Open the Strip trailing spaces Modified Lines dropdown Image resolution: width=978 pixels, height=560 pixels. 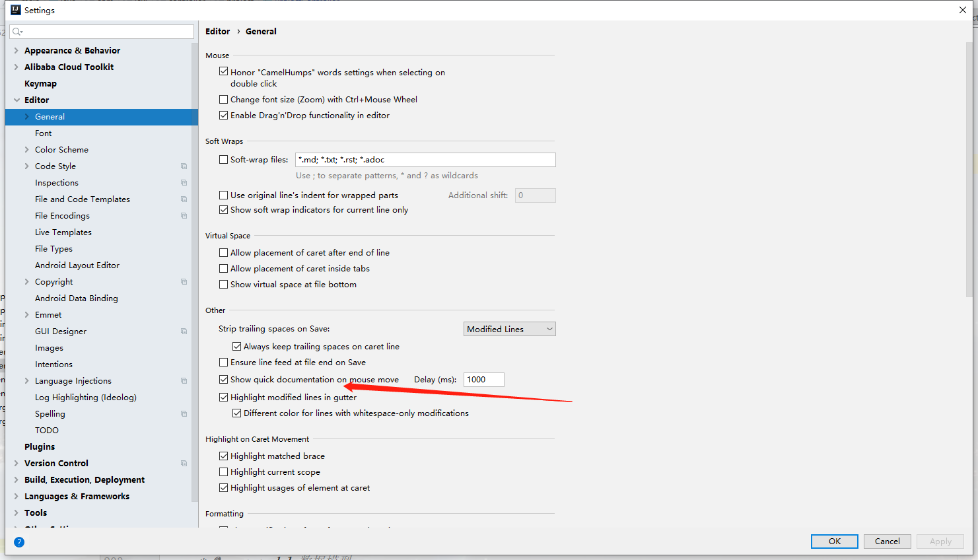click(x=509, y=329)
